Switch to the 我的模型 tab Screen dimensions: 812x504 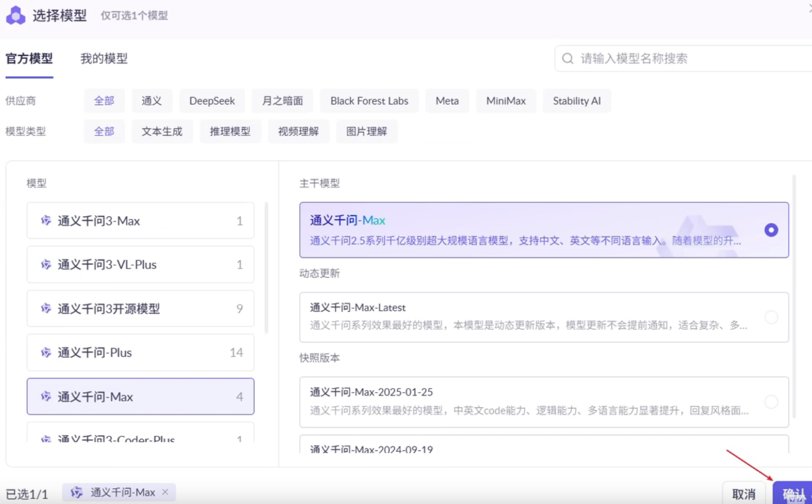tap(104, 59)
